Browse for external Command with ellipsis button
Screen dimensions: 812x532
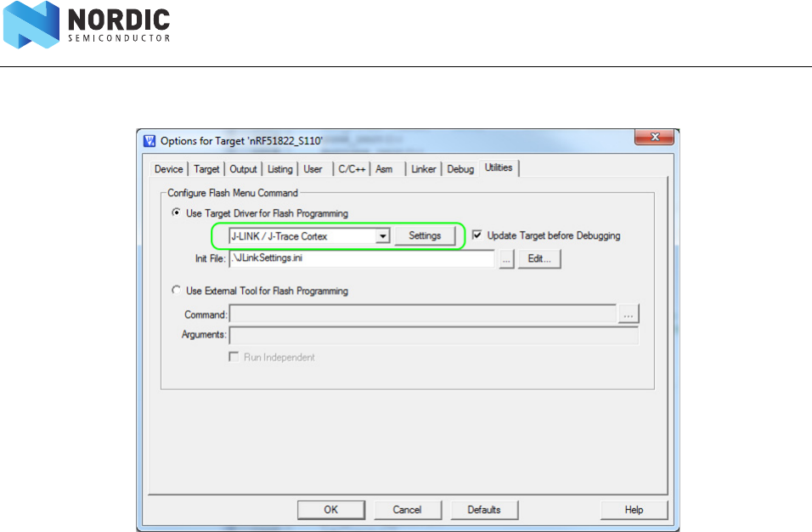click(x=629, y=314)
